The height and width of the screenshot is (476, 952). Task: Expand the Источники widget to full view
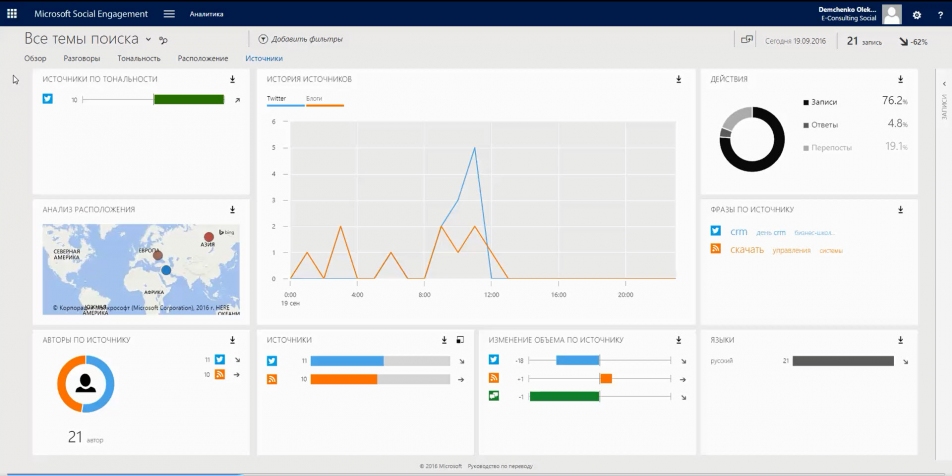coord(460,340)
